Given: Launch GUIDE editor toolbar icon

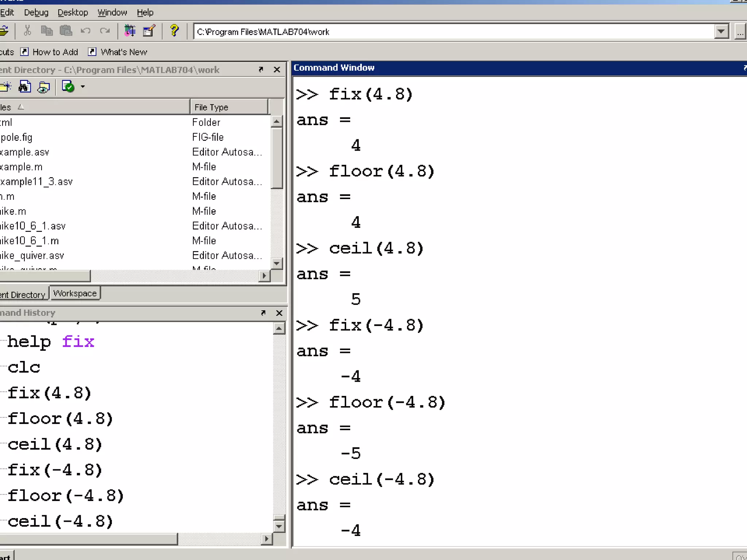Looking at the screenshot, I should point(149,31).
